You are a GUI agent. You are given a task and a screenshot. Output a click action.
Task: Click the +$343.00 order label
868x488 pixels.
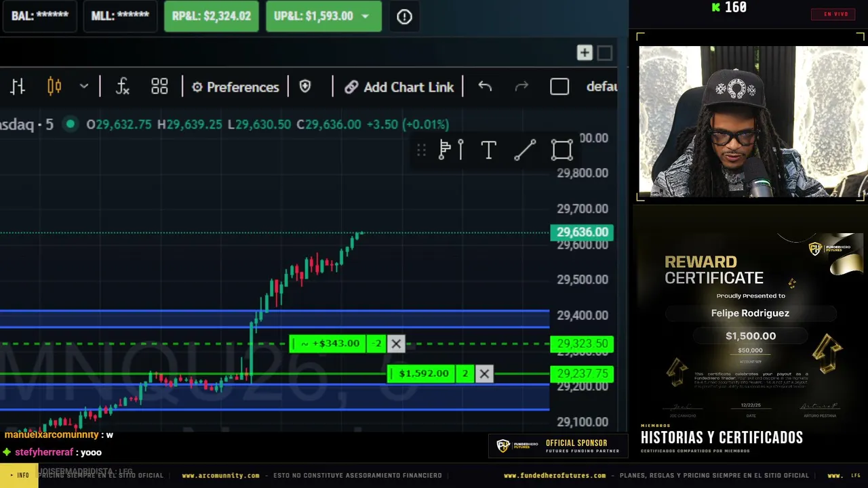coord(328,344)
